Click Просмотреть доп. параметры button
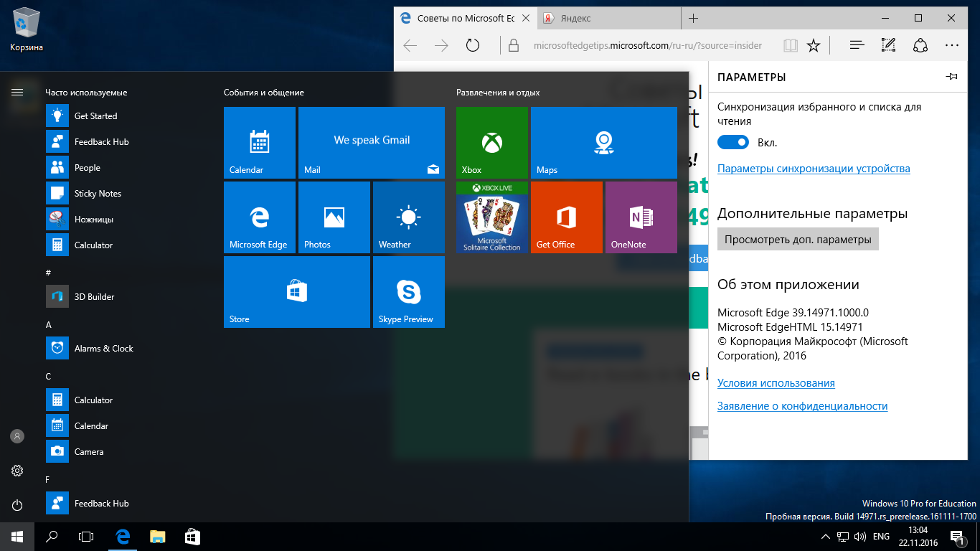This screenshot has height=551, width=980. point(798,240)
